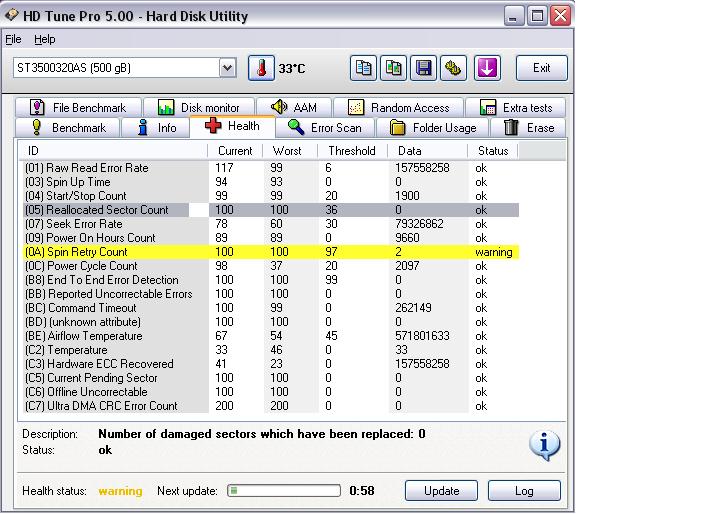The image size is (720, 514).
Task: Select Hardware ECC Recovered row
Action: pyautogui.click(x=271, y=364)
